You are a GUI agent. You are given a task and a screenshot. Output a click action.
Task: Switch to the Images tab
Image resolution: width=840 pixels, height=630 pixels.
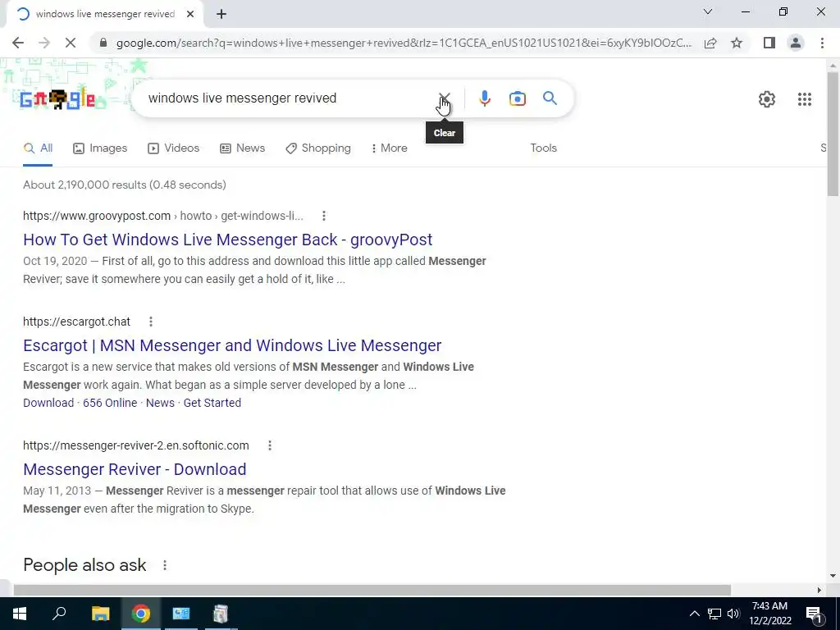pos(100,148)
